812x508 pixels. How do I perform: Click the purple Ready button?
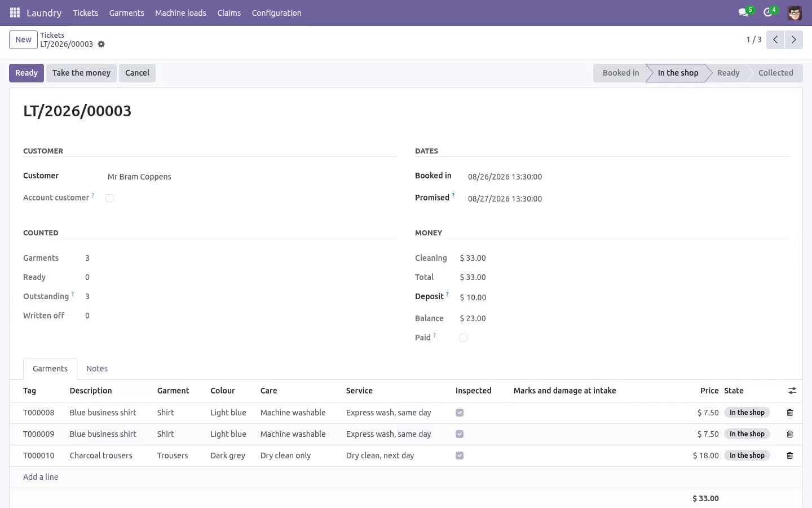[27, 73]
